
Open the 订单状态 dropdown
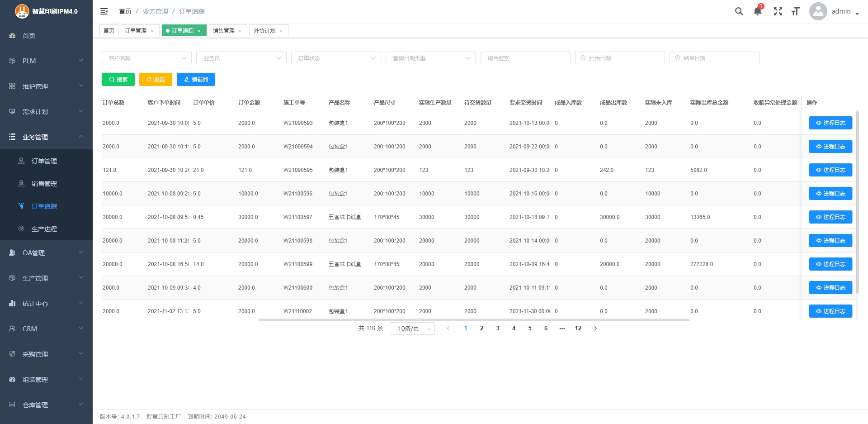coord(336,58)
